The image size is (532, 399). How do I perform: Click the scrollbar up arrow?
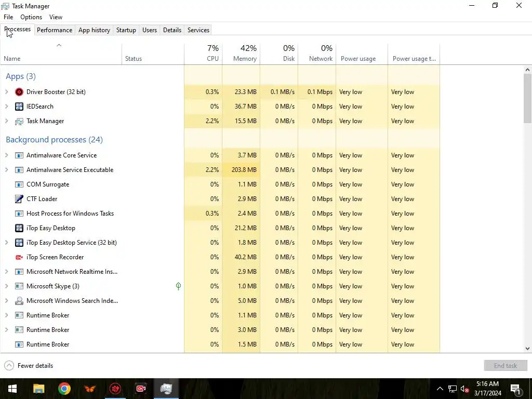[527, 70]
